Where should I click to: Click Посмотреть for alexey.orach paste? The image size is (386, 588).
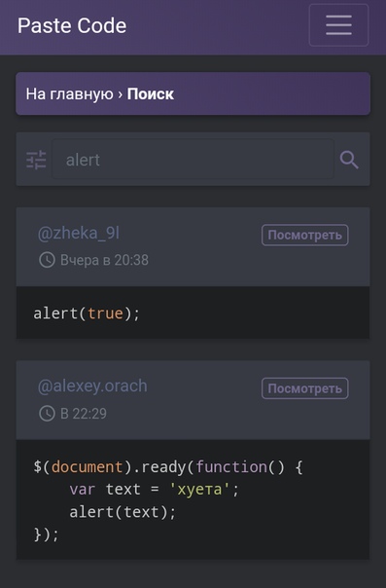304,388
